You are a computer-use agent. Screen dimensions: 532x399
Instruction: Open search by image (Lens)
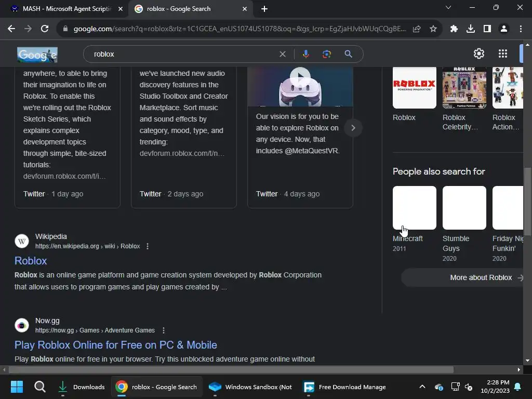tap(326, 54)
